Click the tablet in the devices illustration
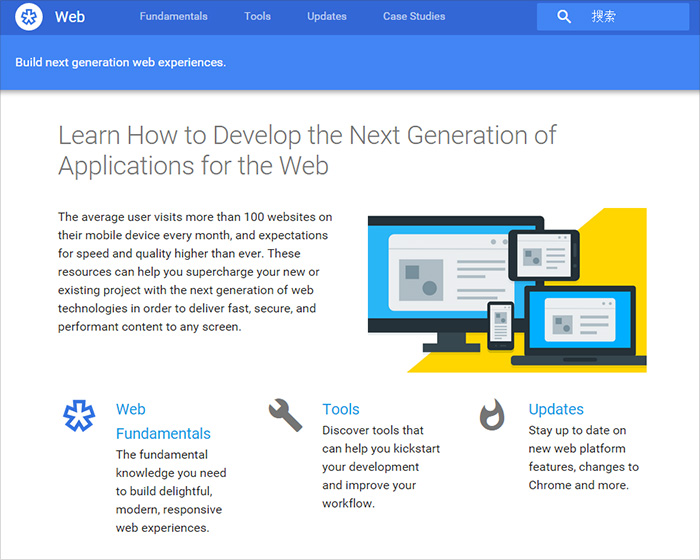 (x=543, y=257)
